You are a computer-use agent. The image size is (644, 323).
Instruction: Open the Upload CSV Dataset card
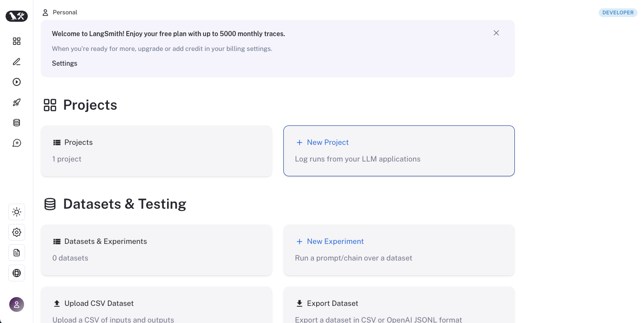coord(156,305)
